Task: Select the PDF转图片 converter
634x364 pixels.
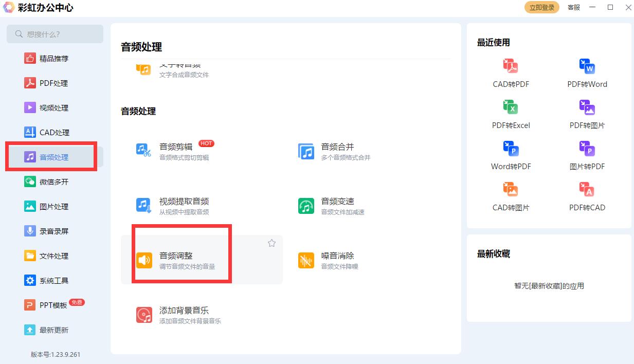Action: point(587,113)
